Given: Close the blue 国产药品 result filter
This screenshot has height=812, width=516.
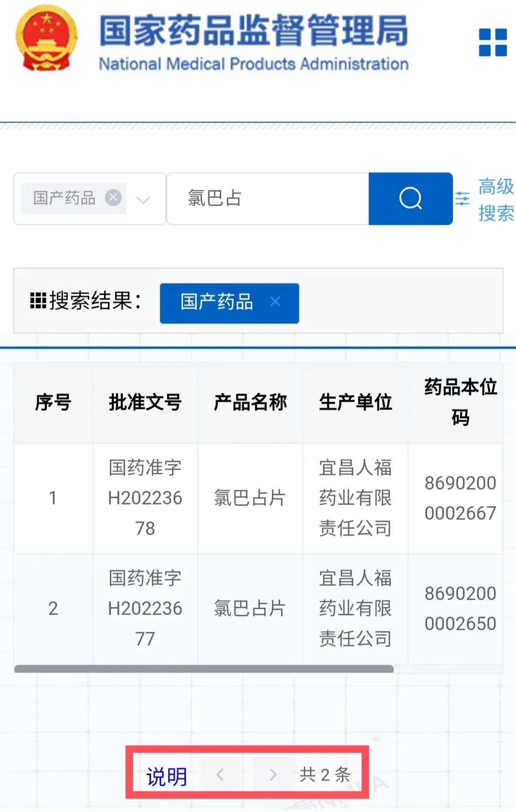Looking at the screenshot, I should tap(275, 302).
